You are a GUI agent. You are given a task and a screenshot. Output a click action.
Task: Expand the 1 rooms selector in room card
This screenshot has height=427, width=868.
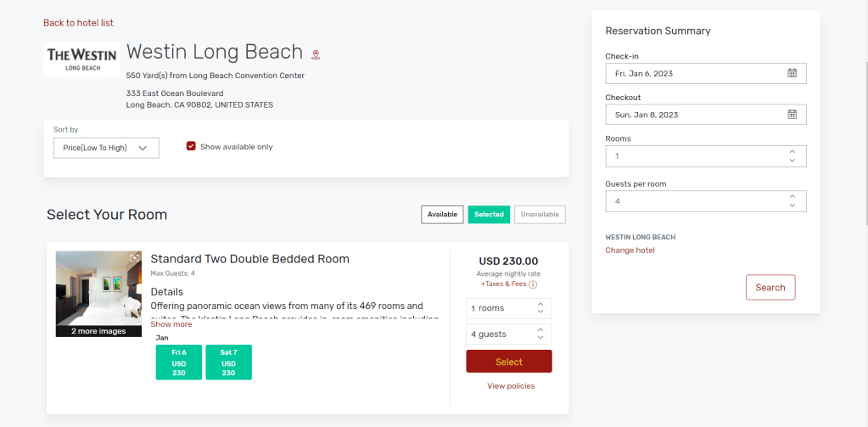point(508,308)
